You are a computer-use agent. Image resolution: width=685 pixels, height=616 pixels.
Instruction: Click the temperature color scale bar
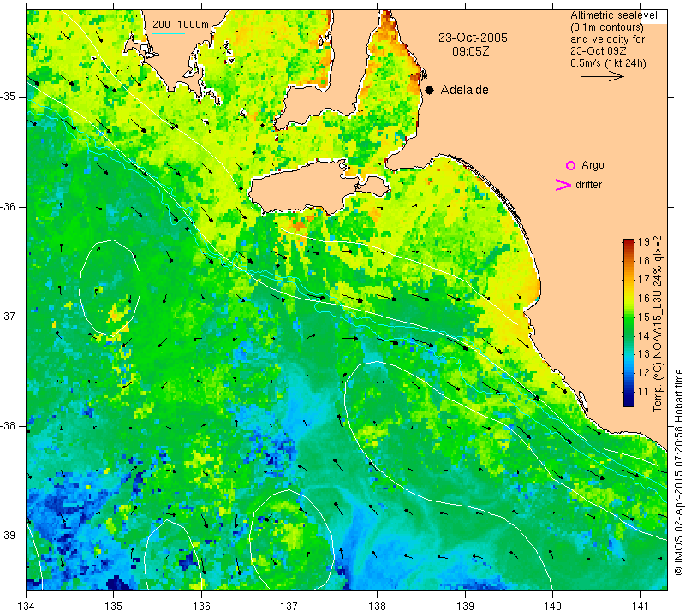[628, 323]
